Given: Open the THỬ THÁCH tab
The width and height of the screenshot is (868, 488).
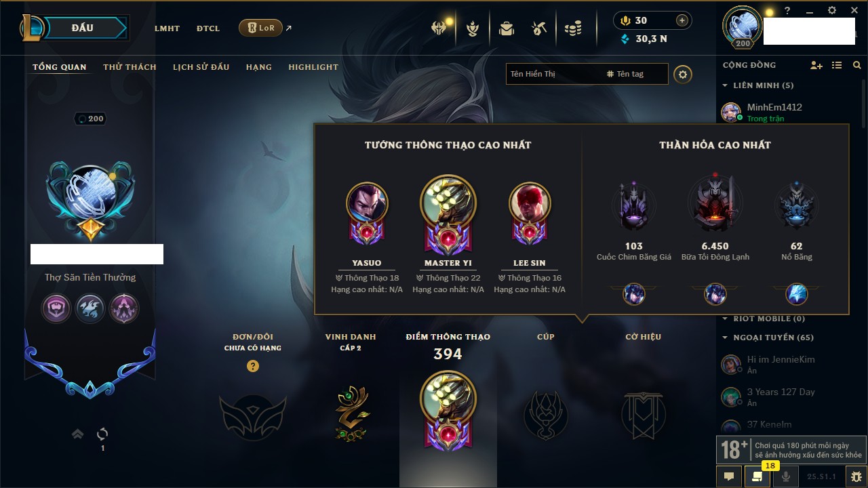Looking at the screenshot, I should tap(130, 67).
